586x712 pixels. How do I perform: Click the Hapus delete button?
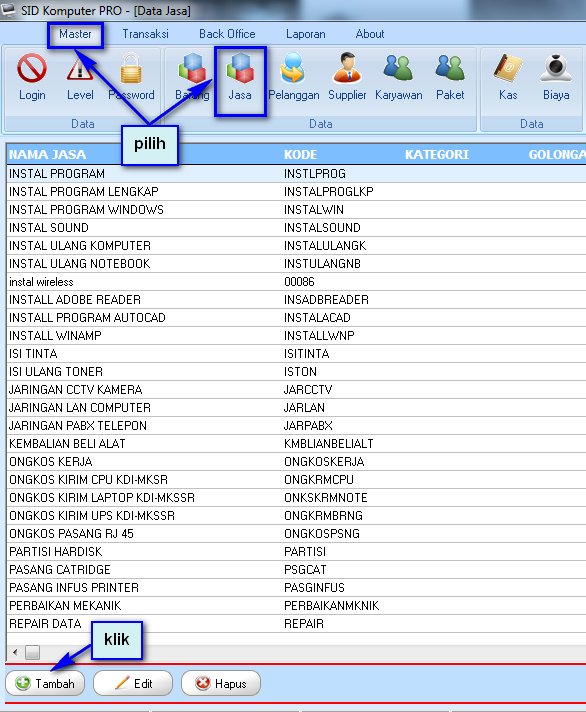tap(221, 683)
